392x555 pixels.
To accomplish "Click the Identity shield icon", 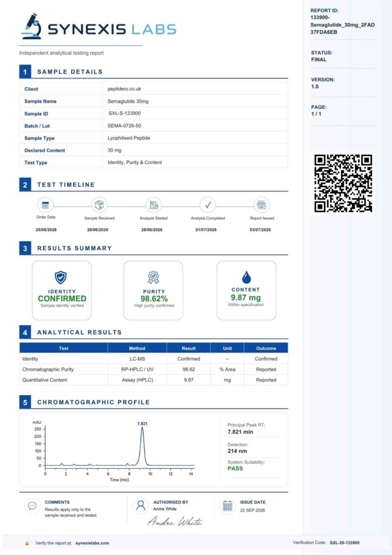I will click(x=61, y=277).
